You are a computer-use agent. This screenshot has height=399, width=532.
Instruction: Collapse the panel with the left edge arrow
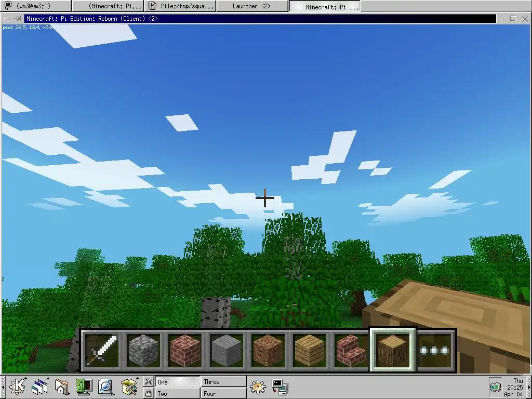(x=3, y=387)
